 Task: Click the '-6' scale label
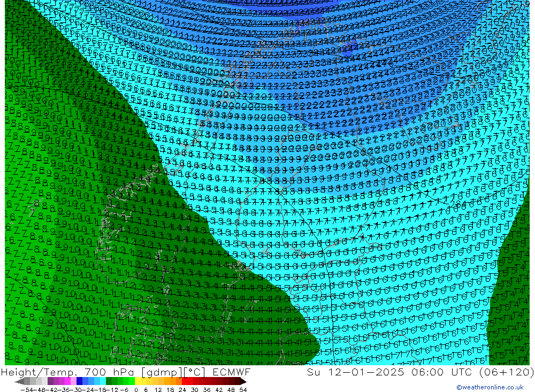[x=124, y=390]
